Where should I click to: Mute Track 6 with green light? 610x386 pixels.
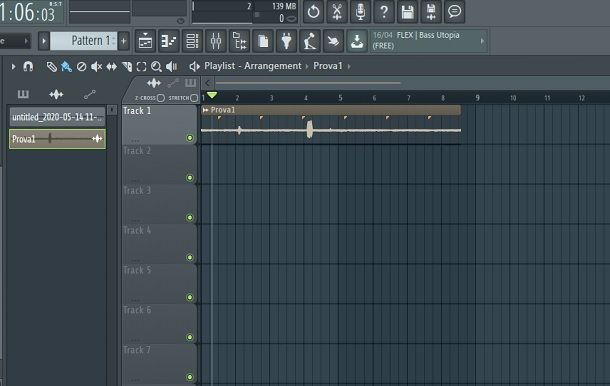click(190, 337)
